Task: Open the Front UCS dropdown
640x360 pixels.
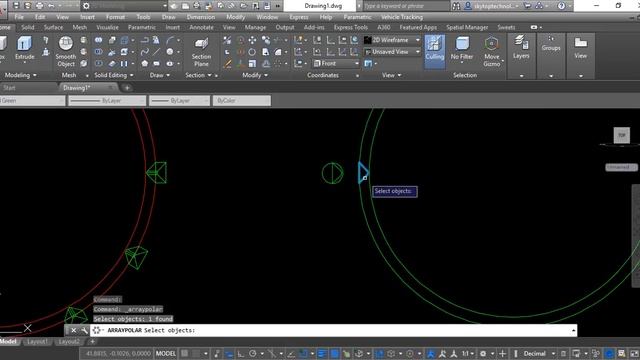Action: [x=336, y=64]
